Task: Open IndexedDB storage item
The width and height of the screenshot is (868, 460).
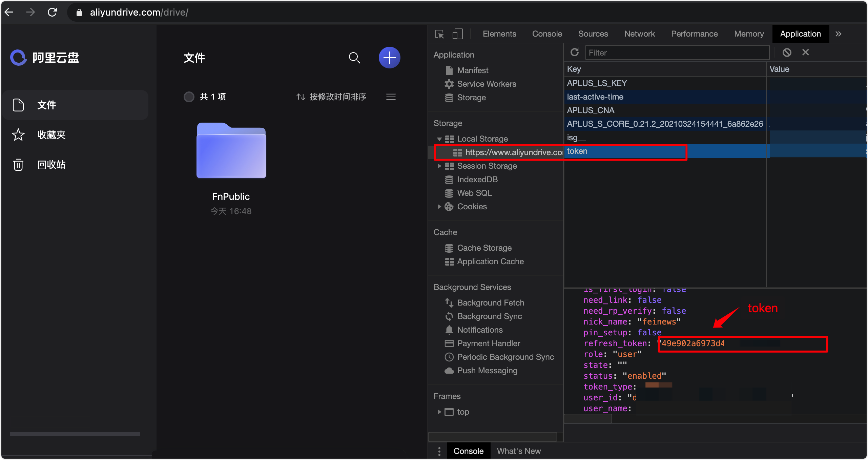Action: [477, 179]
